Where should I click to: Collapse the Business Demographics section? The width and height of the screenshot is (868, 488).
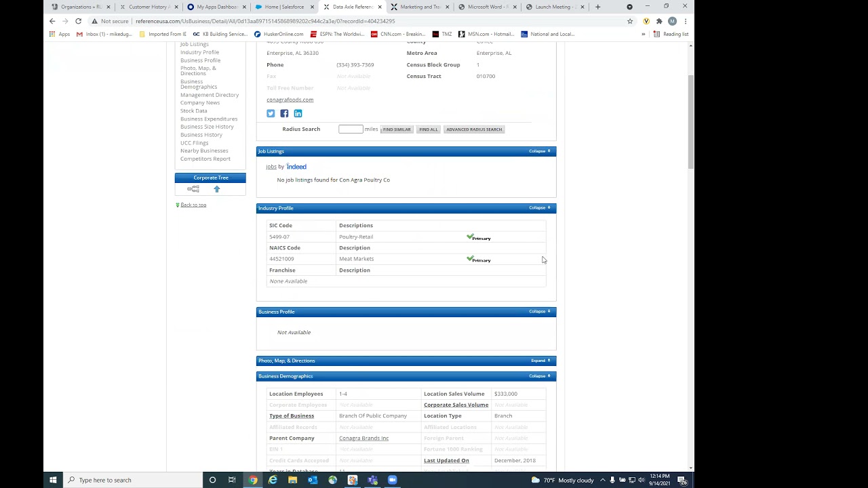540,376
